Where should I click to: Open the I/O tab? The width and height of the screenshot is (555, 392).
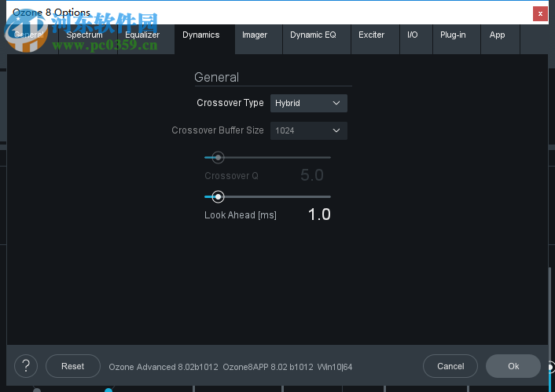pos(417,39)
